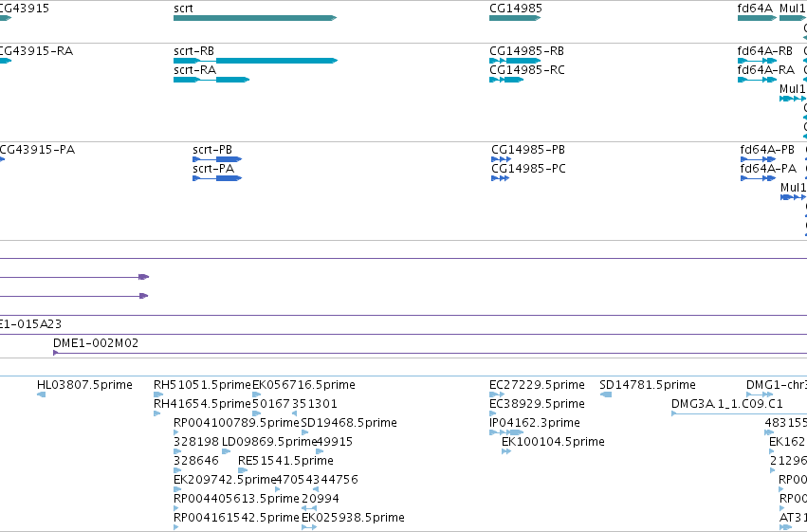Select the EC38929.5prime EST

click(492, 413)
